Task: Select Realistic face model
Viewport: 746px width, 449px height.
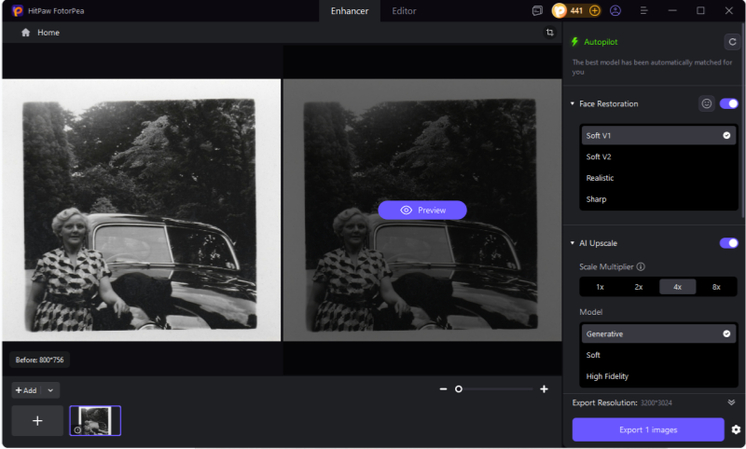Action: pyautogui.click(x=658, y=178)
